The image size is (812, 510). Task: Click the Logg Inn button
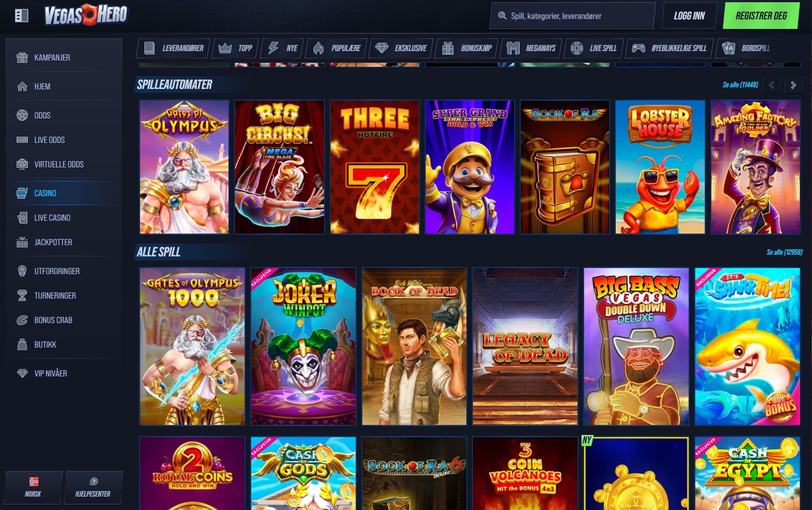688,15
